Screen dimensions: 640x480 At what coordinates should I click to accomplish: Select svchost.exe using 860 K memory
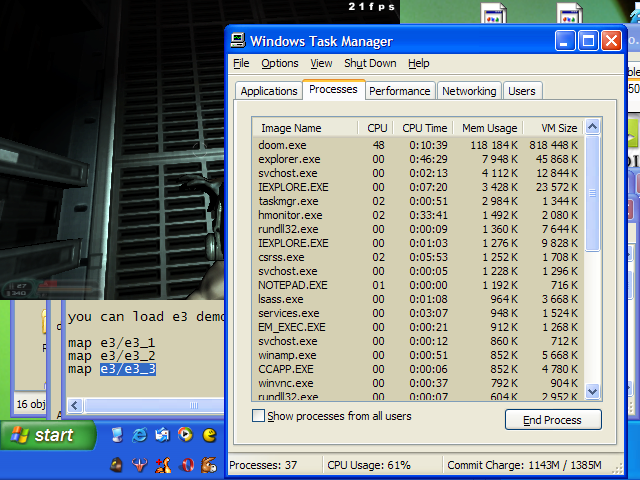(x=418, y=341)
